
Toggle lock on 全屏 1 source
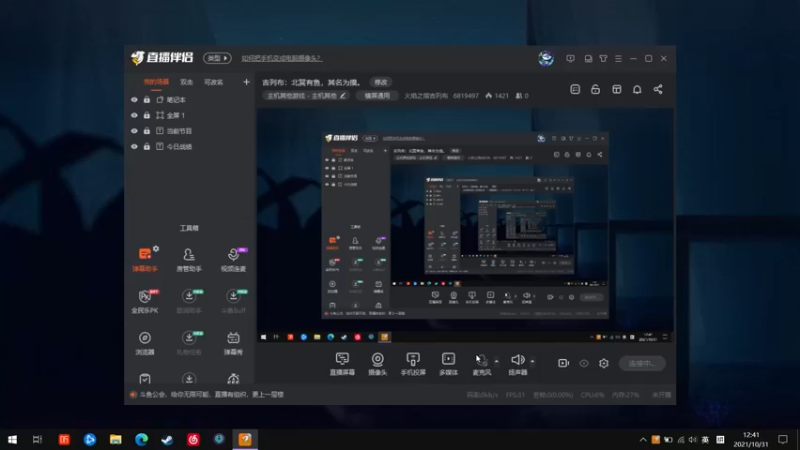147,115
